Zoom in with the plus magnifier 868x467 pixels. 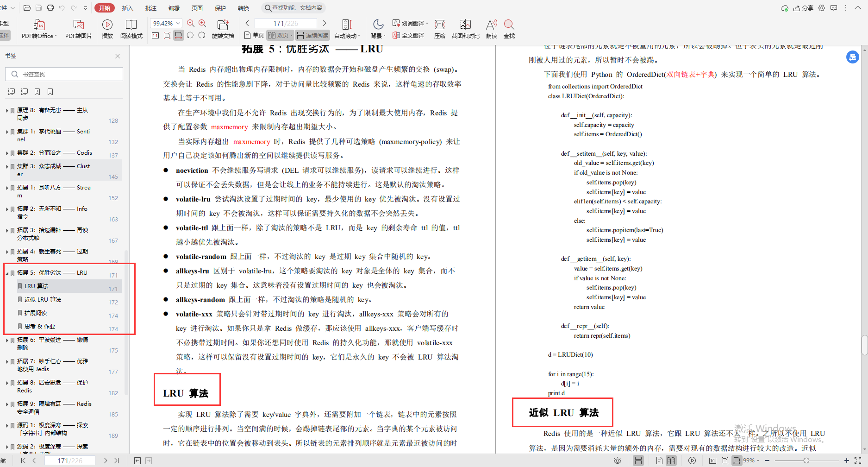tap(202, 23)
